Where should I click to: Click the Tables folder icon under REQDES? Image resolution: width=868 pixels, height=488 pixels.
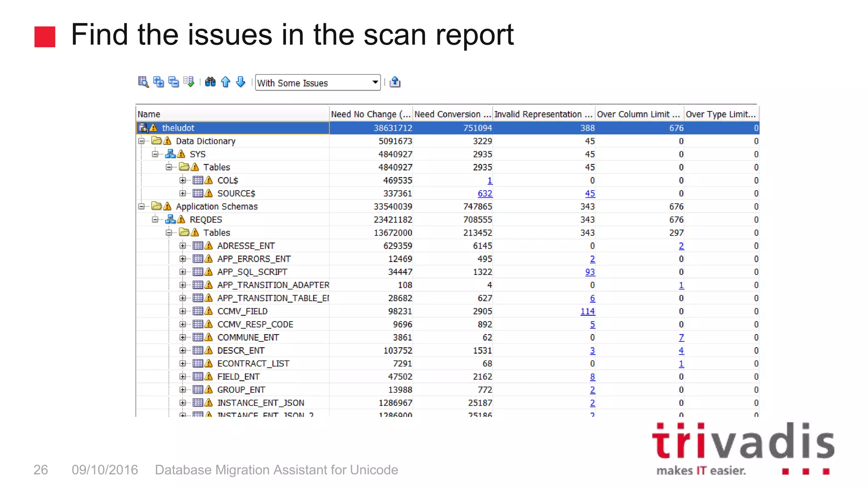tap(184, 233)
